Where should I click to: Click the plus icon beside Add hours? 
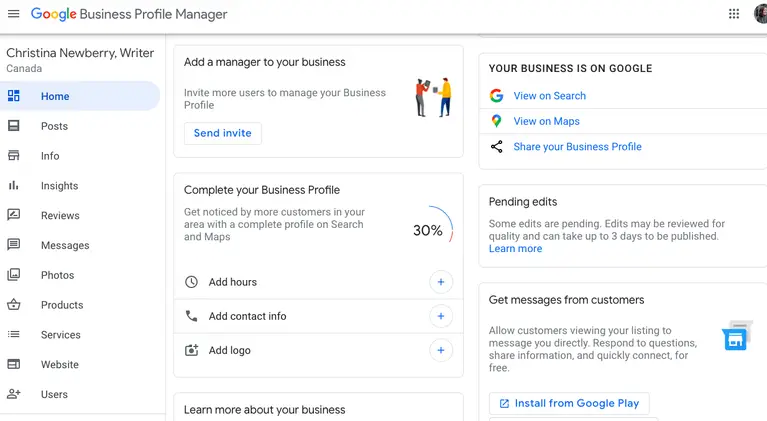click(x=440, y=282)
